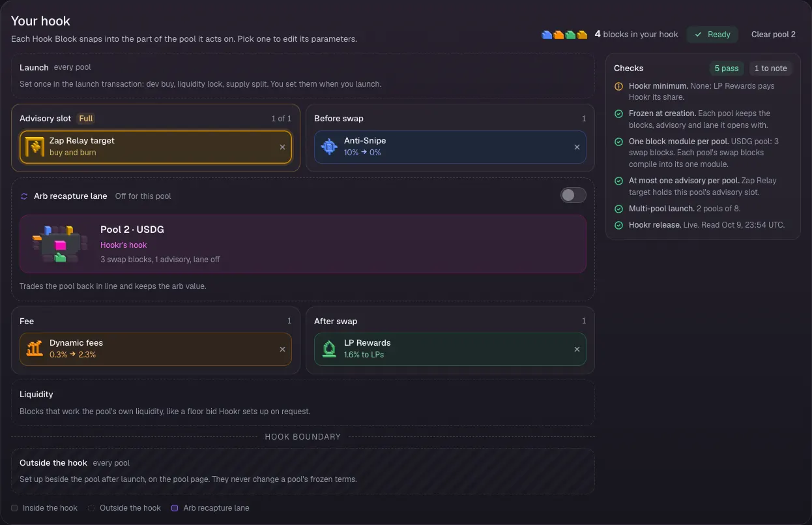Click the Fee slot heading

pyautogui.click(x=27, y=321)
